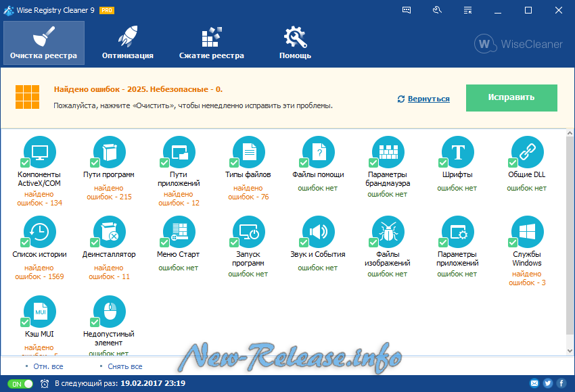Screen dimensions: 575x392
Task: Open the Список истории clock icon
Action: tap(40, 232)
